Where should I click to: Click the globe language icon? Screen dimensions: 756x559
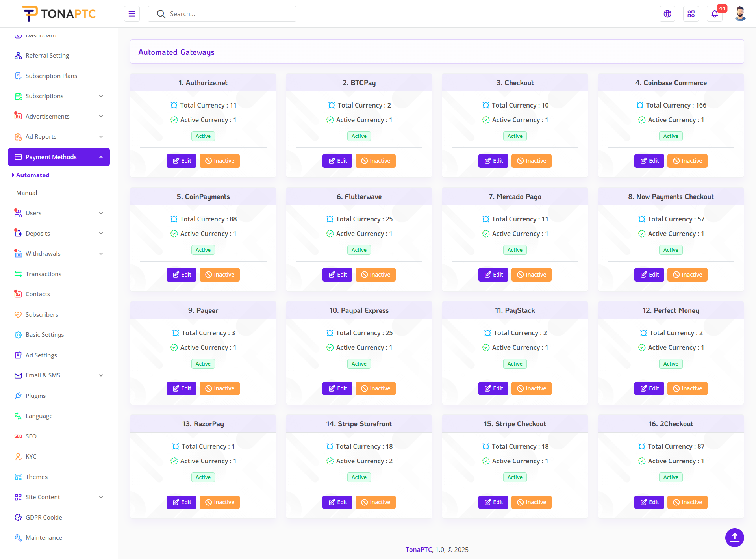point(667,14)
